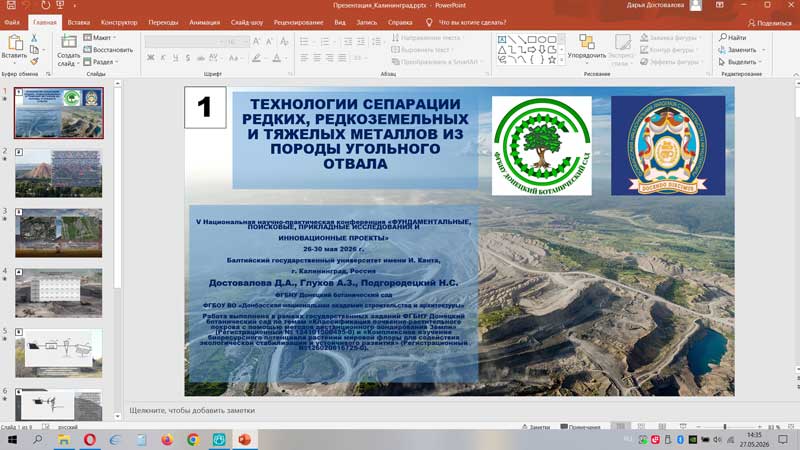The height and width of the screenshot is (450, 800).
Task: Click the Cut scissors icon
Action: (34, 38)
